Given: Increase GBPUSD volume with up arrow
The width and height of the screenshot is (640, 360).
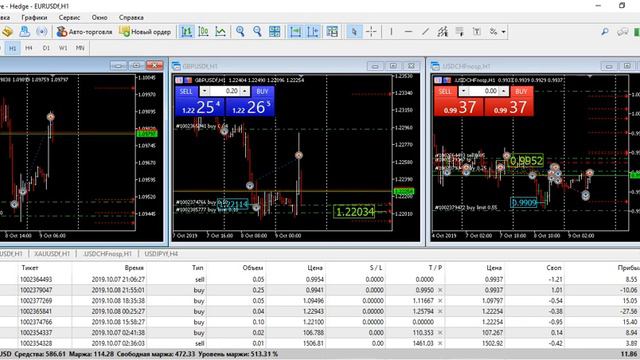Looking at the screenshot, I should point(244,91).
